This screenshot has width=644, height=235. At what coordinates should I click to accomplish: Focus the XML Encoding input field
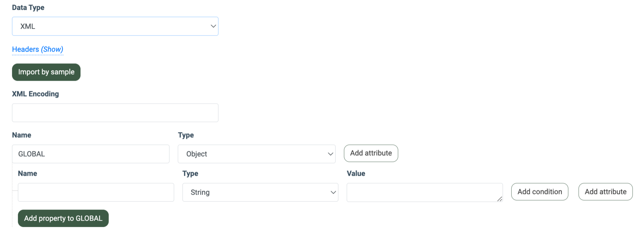[x=115, y=113]
